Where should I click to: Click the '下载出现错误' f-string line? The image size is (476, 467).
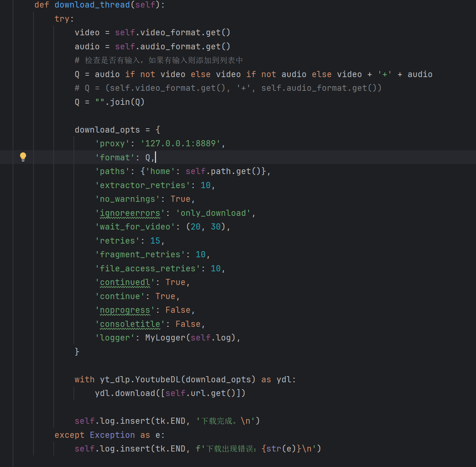(x=198, y=449)
